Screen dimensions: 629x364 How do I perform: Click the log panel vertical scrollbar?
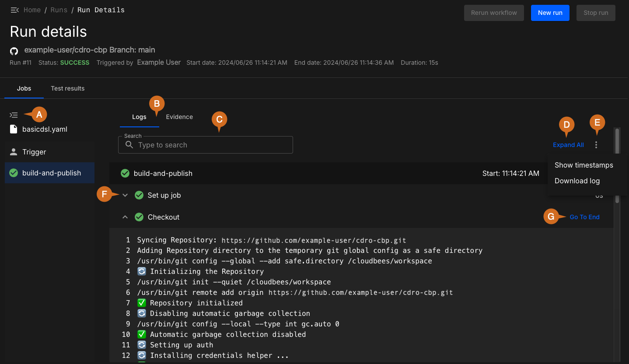(x=617, y=140)
